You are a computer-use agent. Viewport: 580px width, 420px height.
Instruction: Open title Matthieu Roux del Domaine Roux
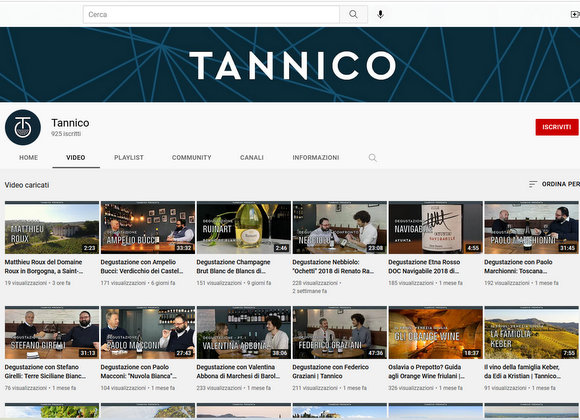pos(44,266)
